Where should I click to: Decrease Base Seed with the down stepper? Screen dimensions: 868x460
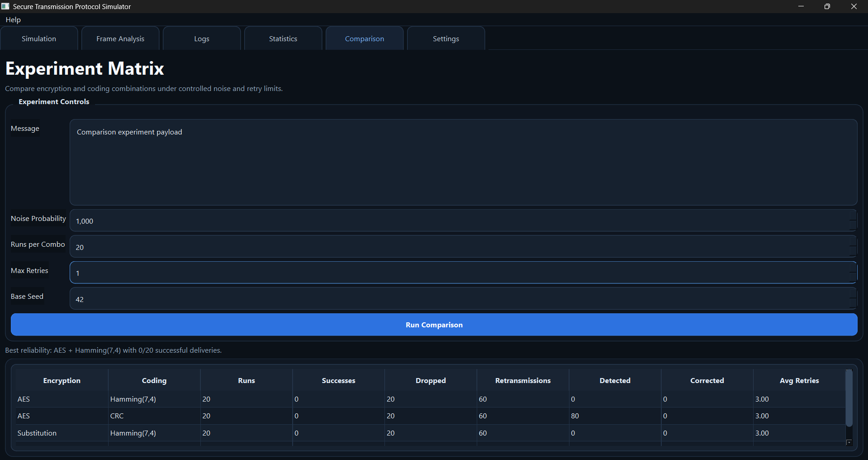tap(853, 304)
